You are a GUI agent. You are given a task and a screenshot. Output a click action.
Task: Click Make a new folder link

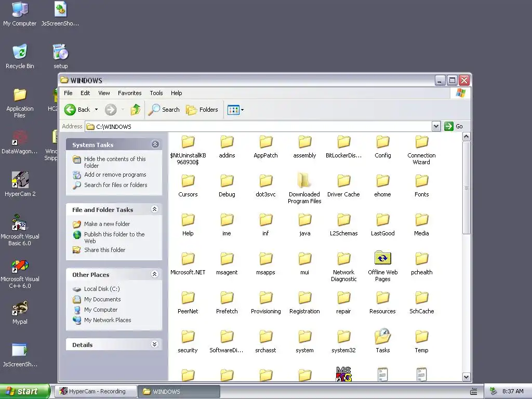coord(107,224)
